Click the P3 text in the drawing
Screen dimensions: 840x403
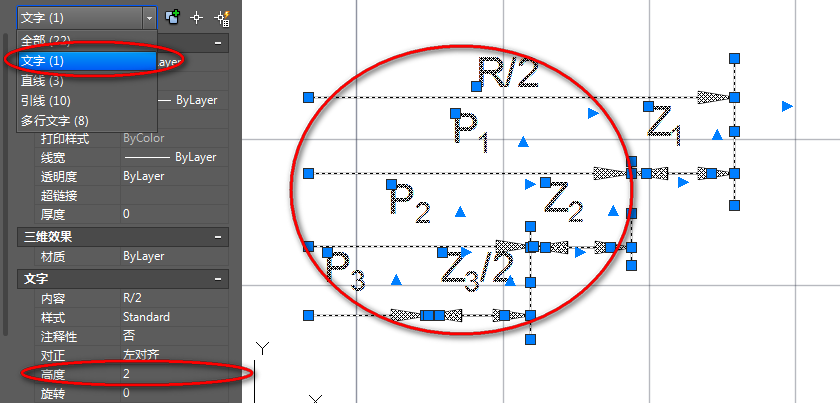tap(346, 271)
